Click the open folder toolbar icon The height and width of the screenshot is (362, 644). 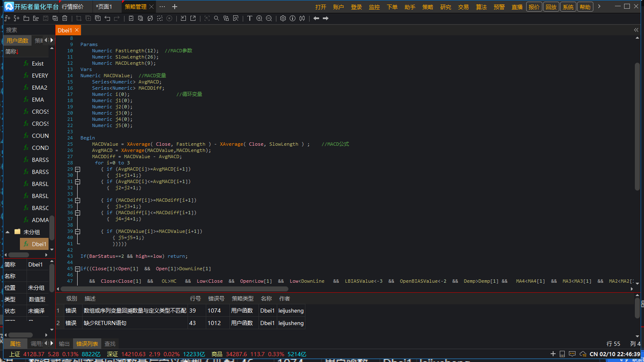[x=26, y=18]
